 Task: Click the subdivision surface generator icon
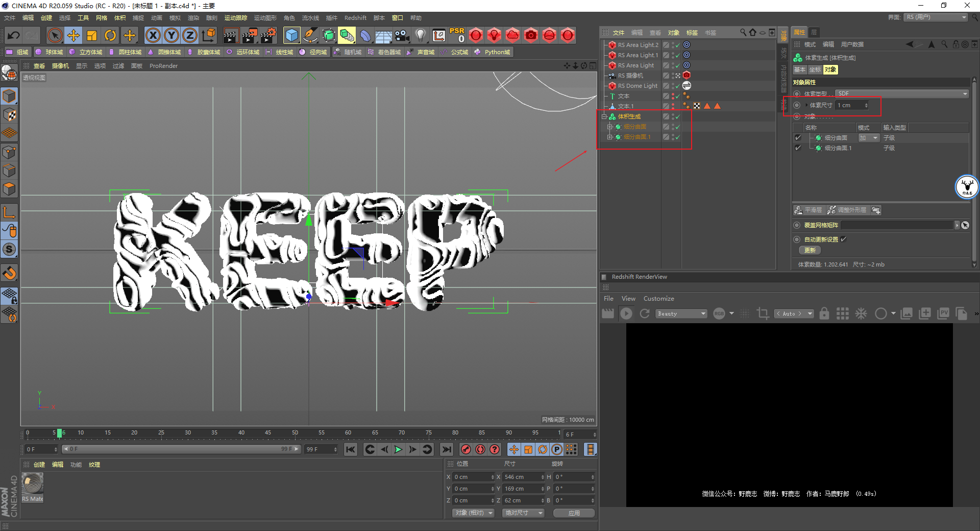[329, 35]
